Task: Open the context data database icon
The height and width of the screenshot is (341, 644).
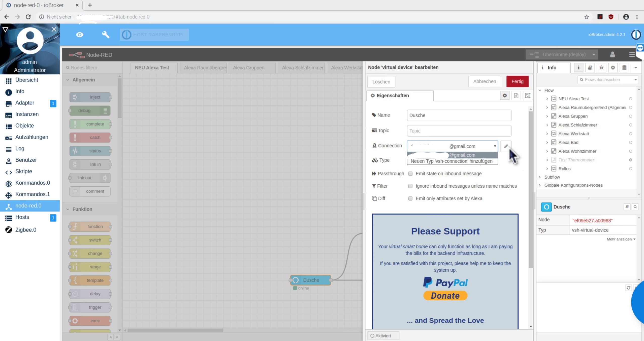Action: [624, 68]
